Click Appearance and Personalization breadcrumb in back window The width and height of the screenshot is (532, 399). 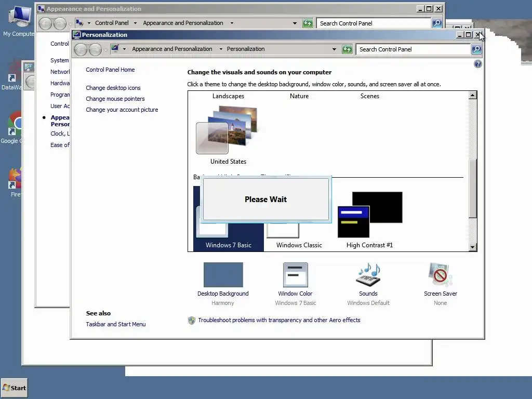(x=183, y=23)
